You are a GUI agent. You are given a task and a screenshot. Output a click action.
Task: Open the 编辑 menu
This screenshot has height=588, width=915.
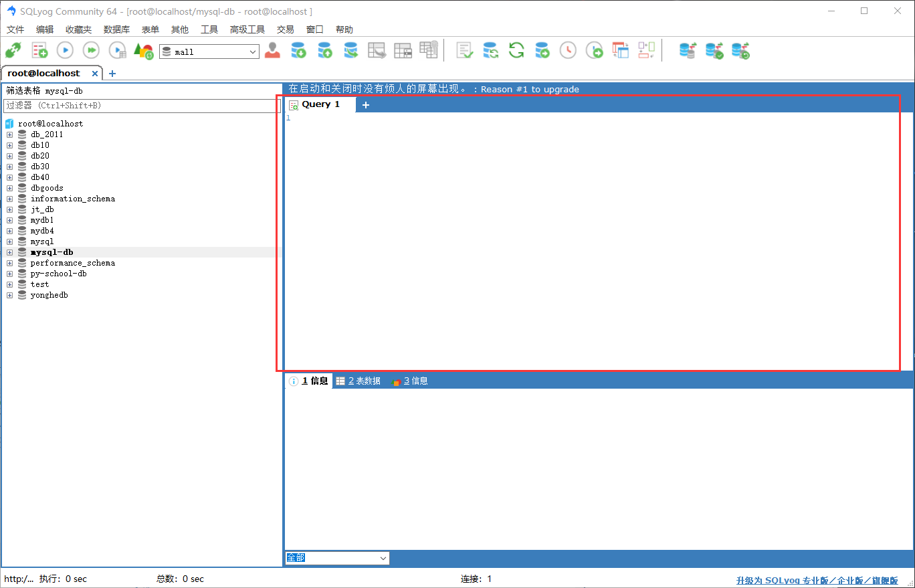(45, 29)
